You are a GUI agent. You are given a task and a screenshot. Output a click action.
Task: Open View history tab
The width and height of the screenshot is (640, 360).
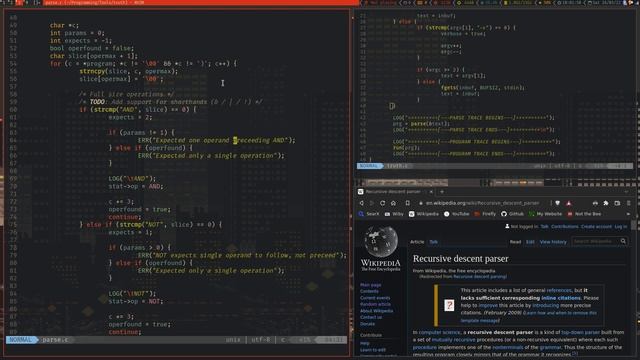click(553, 242)
